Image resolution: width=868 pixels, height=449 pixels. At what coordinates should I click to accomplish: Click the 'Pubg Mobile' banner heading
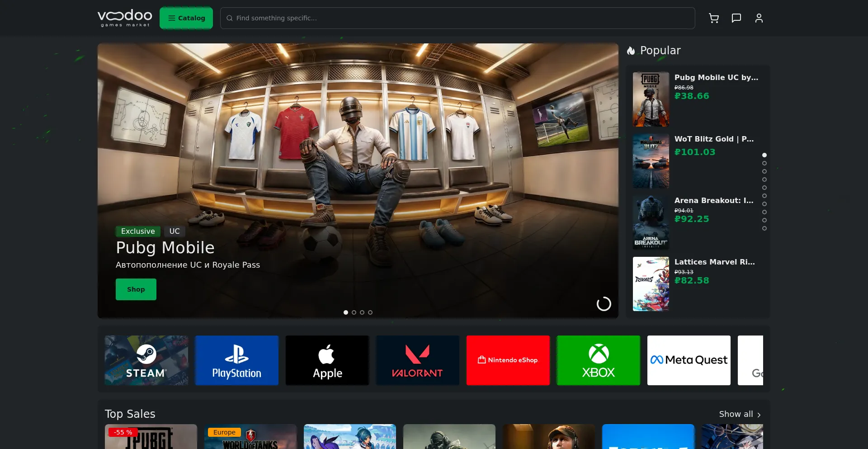pos(165,248)
